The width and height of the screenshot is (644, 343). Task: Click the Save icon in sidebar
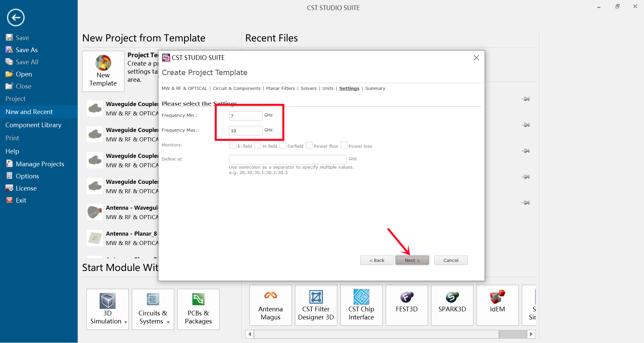[9, 38]
